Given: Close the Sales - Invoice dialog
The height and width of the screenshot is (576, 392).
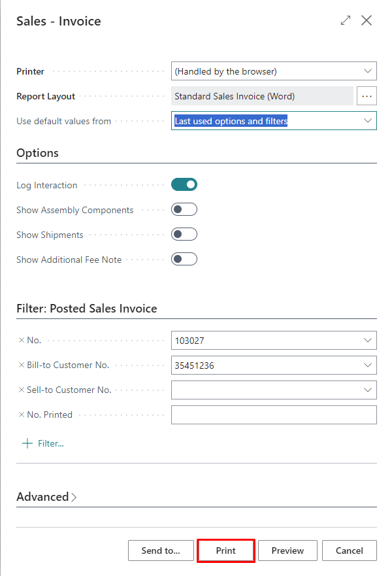Looking at the screenshot, I should click(x=367, y=20).
